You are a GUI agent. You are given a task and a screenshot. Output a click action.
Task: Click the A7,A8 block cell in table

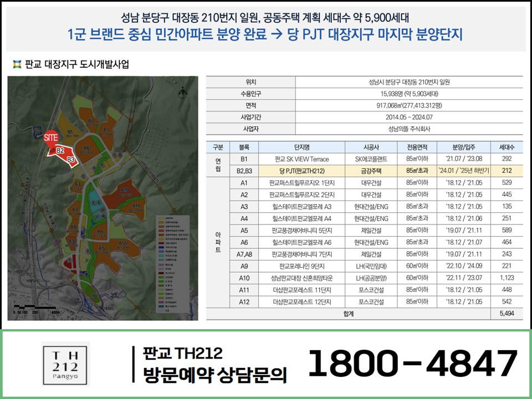click(244, 254)
